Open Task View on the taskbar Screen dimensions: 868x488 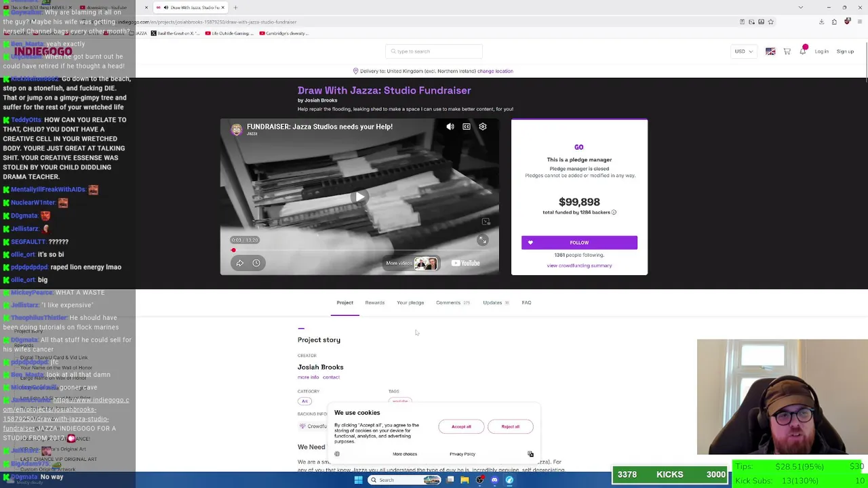point(450,480)
